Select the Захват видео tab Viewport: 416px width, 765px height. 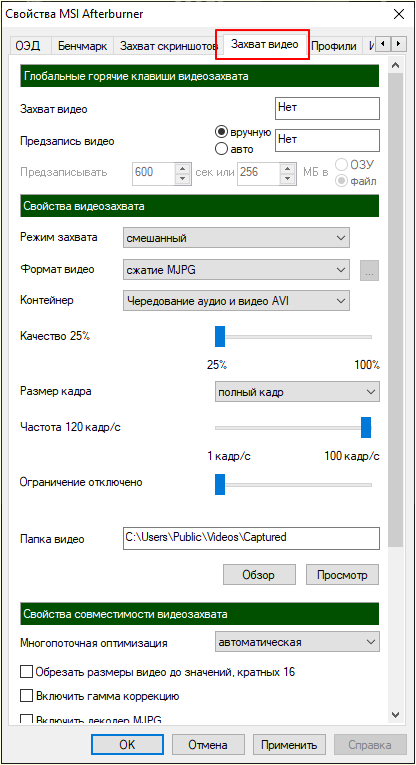coord(264,44)
